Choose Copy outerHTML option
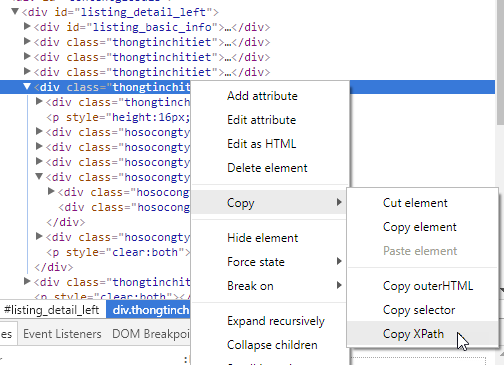Viewport: 504px width, 365px height. pyautogui.click(x=423, y=286)
